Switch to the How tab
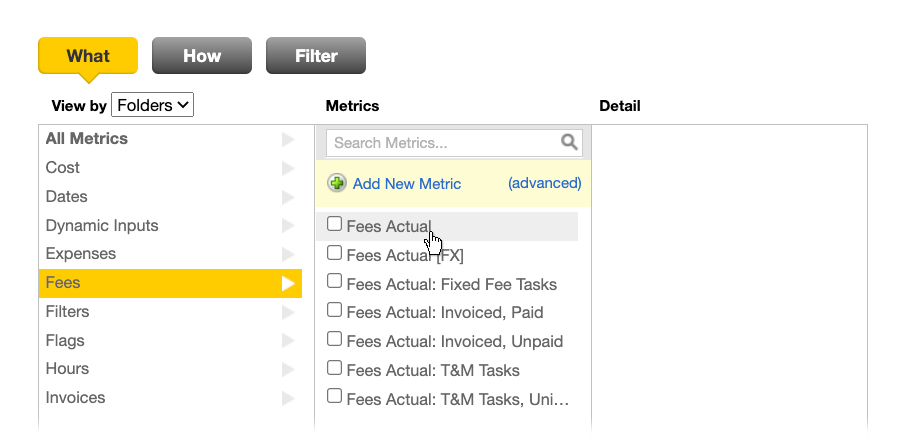This screenshot has height=437, width=906. click(202, 55)
